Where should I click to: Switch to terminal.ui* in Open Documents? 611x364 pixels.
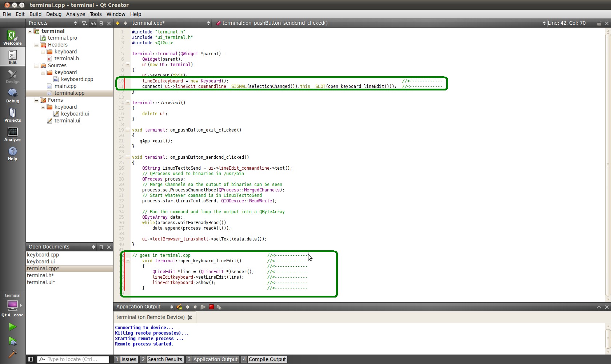[41, 282]
